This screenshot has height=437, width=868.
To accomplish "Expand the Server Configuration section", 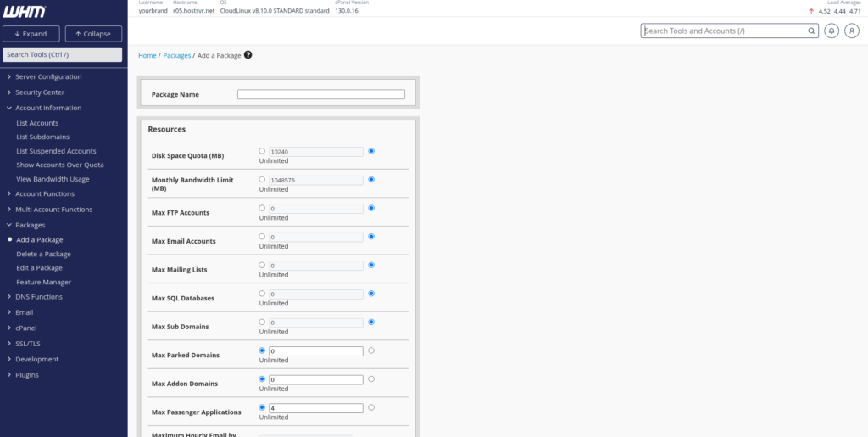I will pyautogui.click(x=48, y=77).
